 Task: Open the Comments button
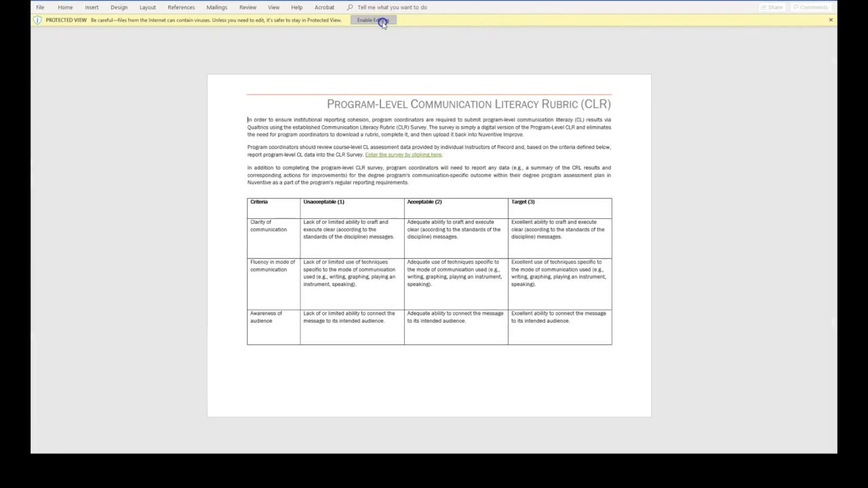coord(810,7)
